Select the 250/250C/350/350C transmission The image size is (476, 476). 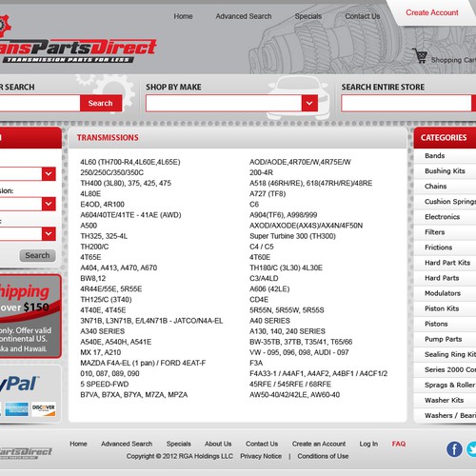(111, 172)
